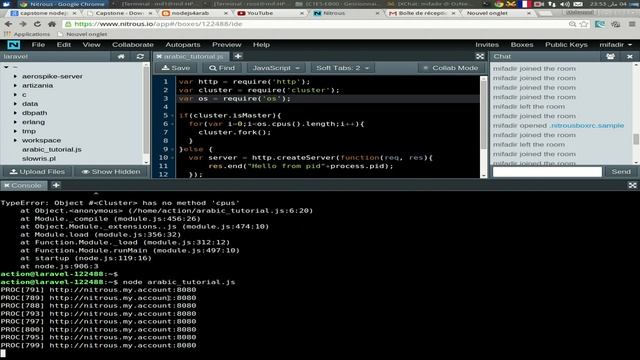The width and height of the screenshot is (640, 360).
Task: Open the mail icon in system tray
Action: 578,4
